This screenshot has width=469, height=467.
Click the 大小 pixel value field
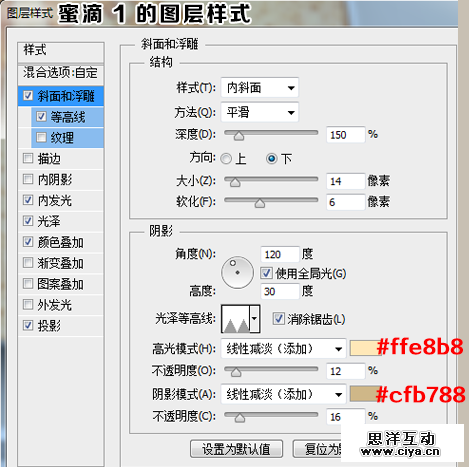pyautogui.click(x=345, y=181)
